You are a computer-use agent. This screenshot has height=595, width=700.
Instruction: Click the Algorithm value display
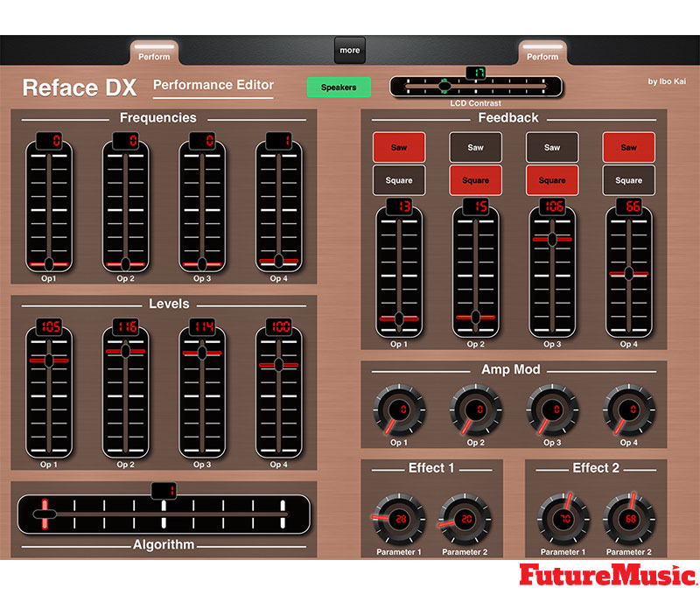tap(164, 491)
